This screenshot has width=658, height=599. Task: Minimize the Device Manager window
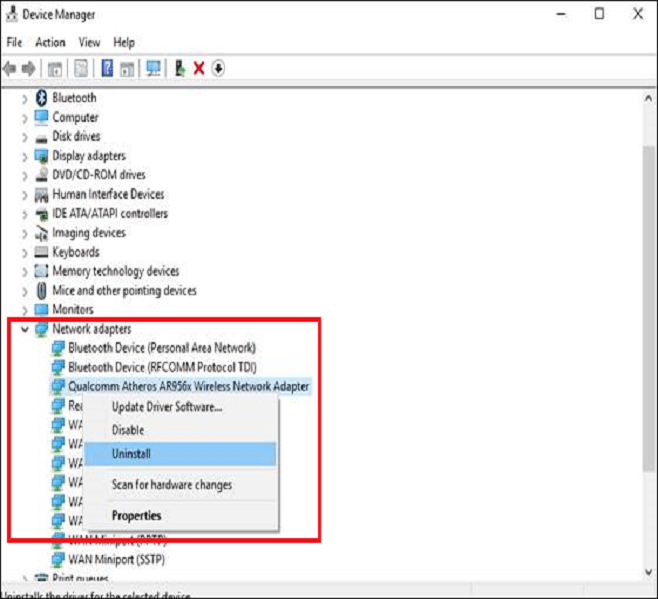(x=561, y=14)
